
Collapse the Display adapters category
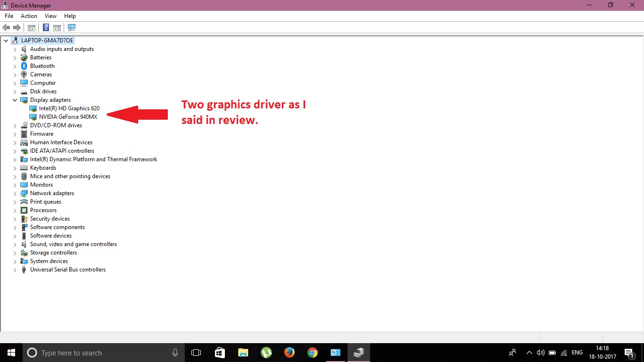point(15,100)
